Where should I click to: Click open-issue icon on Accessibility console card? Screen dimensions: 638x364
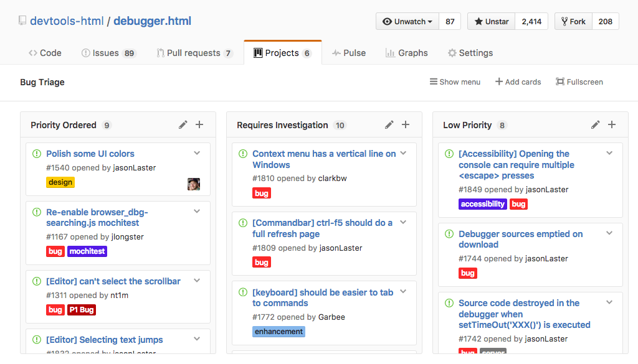tap(449, 154)
